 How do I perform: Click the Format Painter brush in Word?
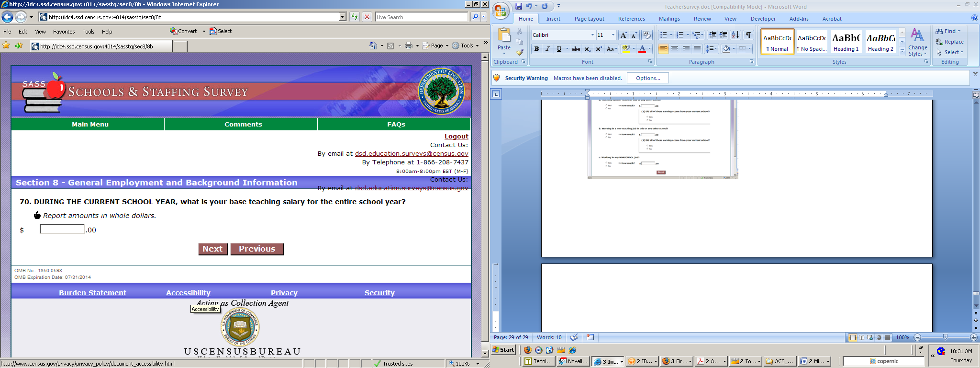(x=520, y=52)
